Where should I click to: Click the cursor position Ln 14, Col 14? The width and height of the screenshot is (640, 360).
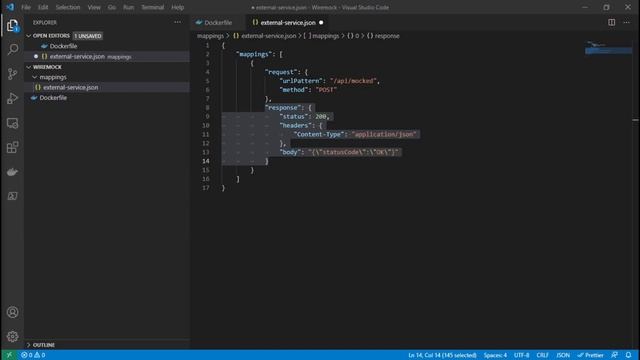[x=442, y=355]
